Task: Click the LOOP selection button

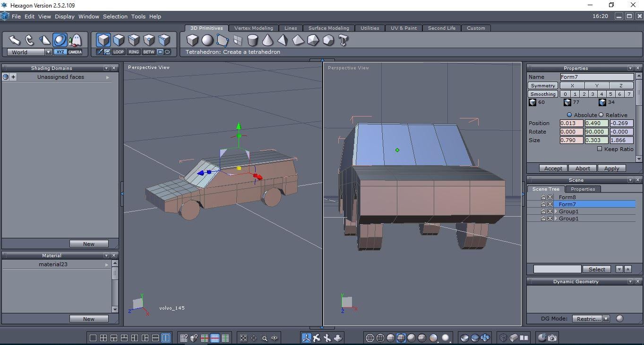Action: [118, 52]
